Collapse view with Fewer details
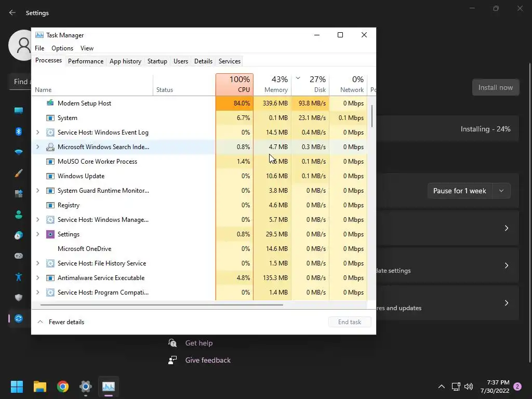 (x=61, y=322)
